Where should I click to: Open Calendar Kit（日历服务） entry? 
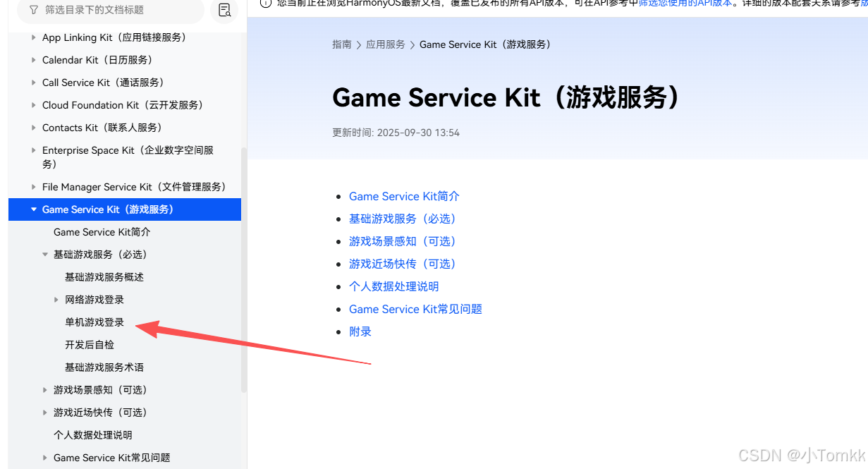[97, 60]
